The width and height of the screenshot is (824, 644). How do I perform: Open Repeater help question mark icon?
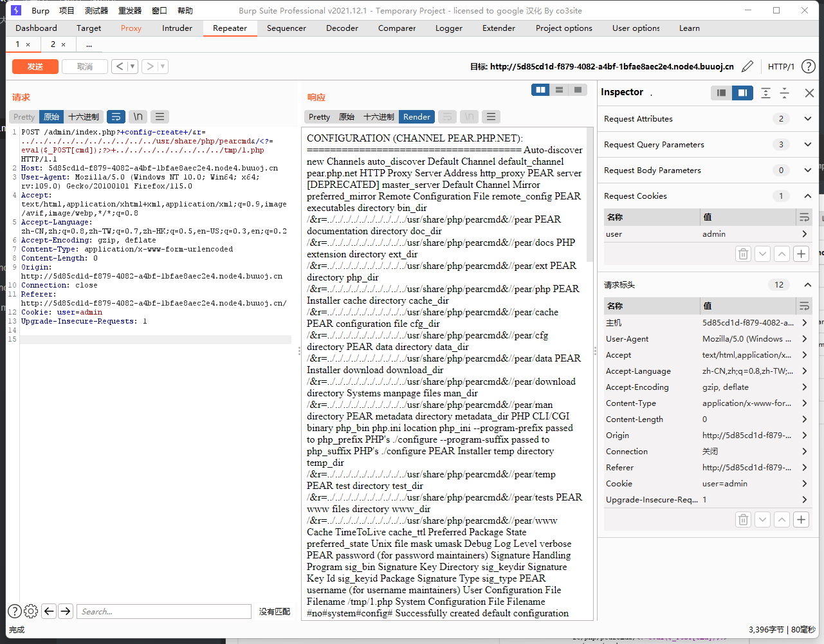tap(809, 66)
